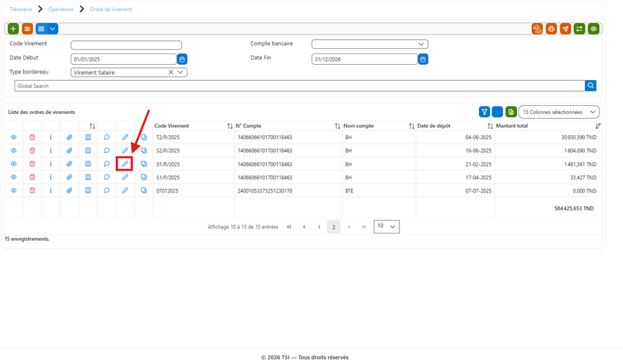
Task: Go to page 1 of results
Action: (x=319, y=227)
